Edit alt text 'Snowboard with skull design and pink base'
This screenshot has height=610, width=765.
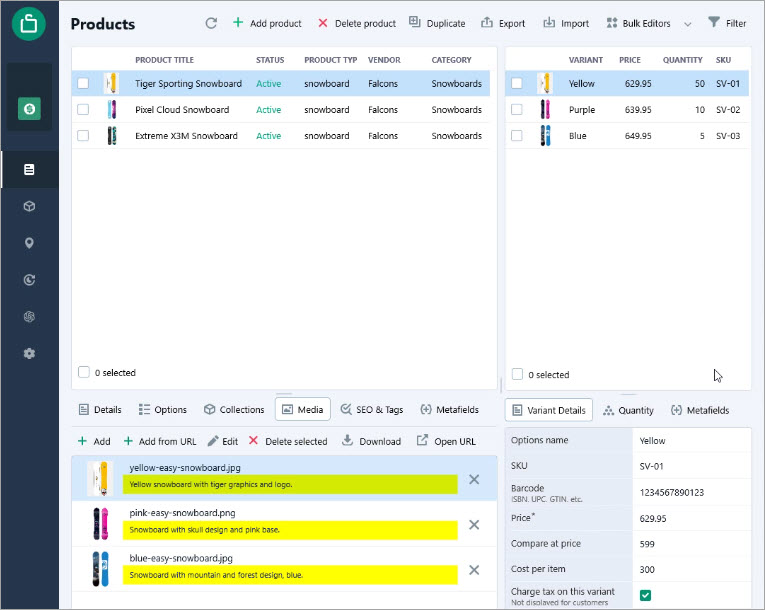(290, 530)
